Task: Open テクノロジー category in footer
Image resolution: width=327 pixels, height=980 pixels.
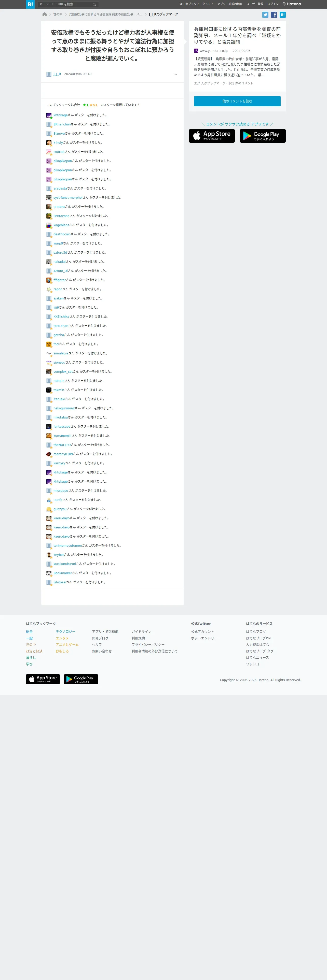Action: click(x=65, y=631)
